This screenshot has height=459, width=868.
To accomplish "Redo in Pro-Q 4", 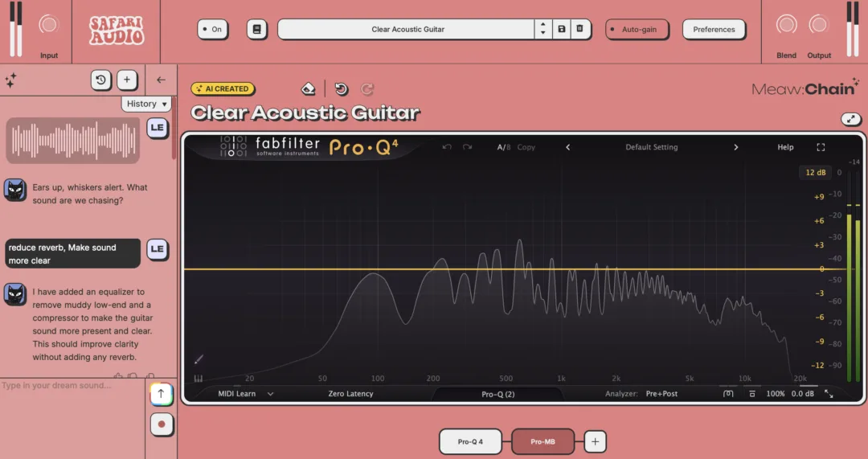I will pos(467,147).
